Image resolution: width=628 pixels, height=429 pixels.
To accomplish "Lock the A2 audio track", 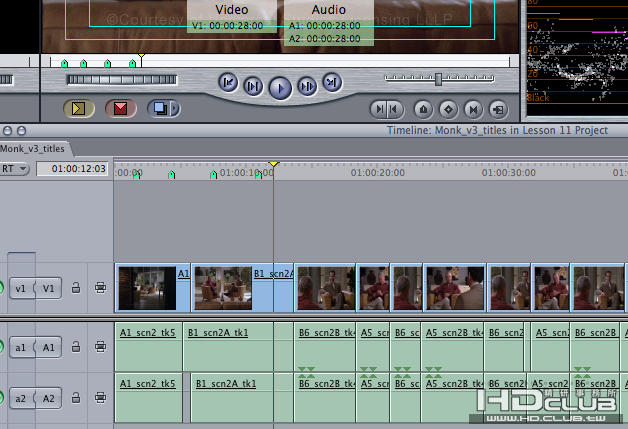I will 76,398.
